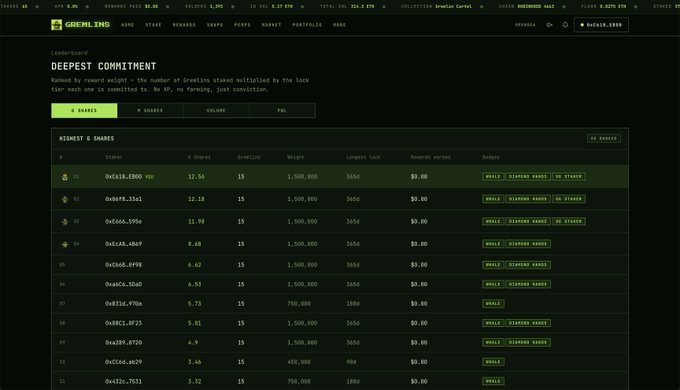Open staker 0xa6C6…5Da0
Screen dimensions: 680x390
click(x=123, y=284)
